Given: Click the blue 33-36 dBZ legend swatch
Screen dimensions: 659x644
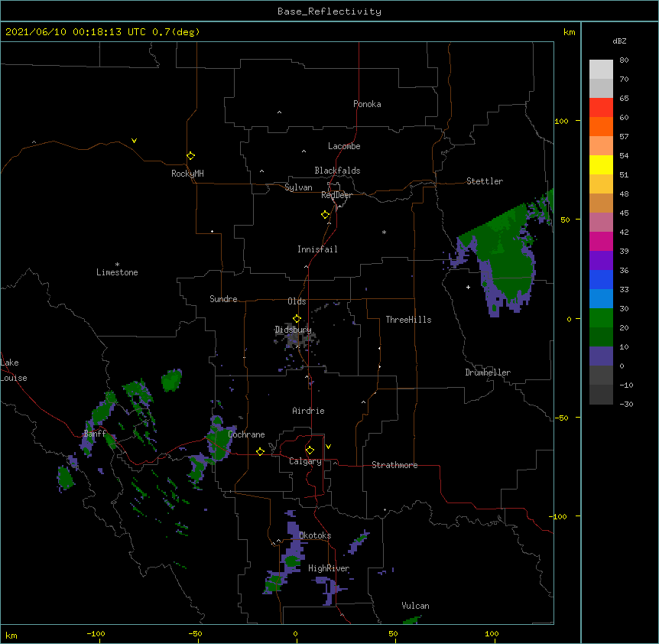Looking at the screenshot, I should 601,280.
